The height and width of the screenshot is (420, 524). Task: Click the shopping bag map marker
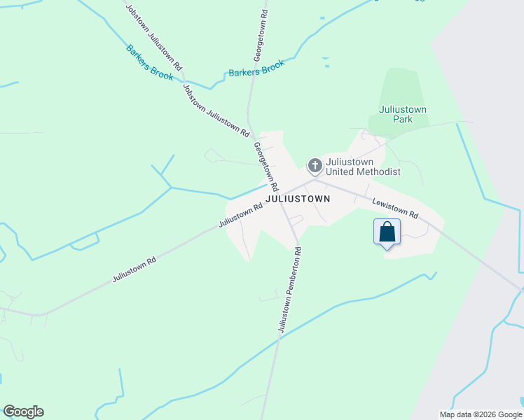pyautogui.click(x=387, y=234)
